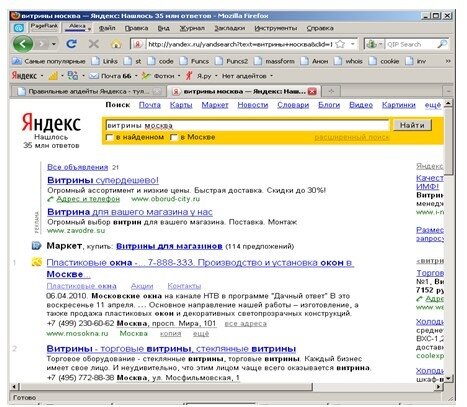Click the vertical scrollbar down arrow
Viewport: 467px width, 407px height.
[448, 378]
